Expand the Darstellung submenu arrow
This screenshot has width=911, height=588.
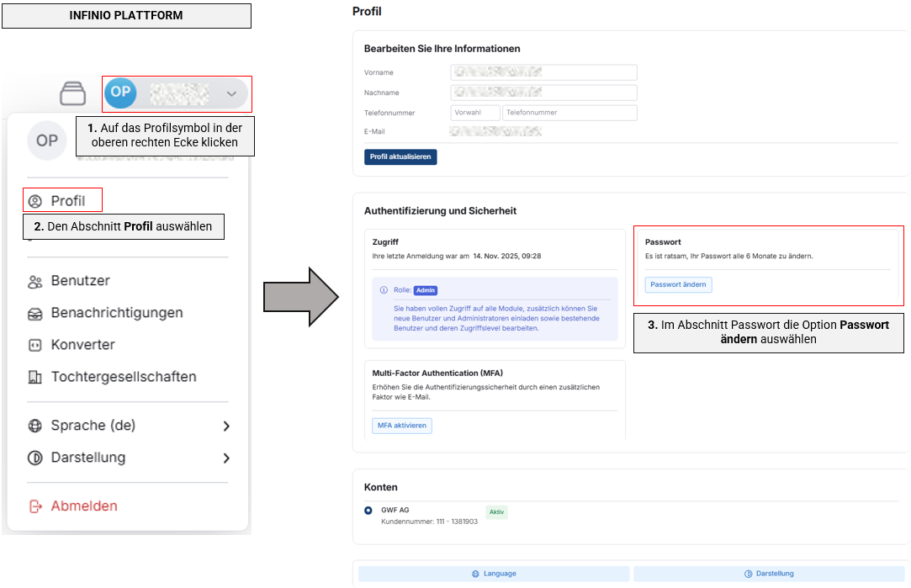point(225,458)
